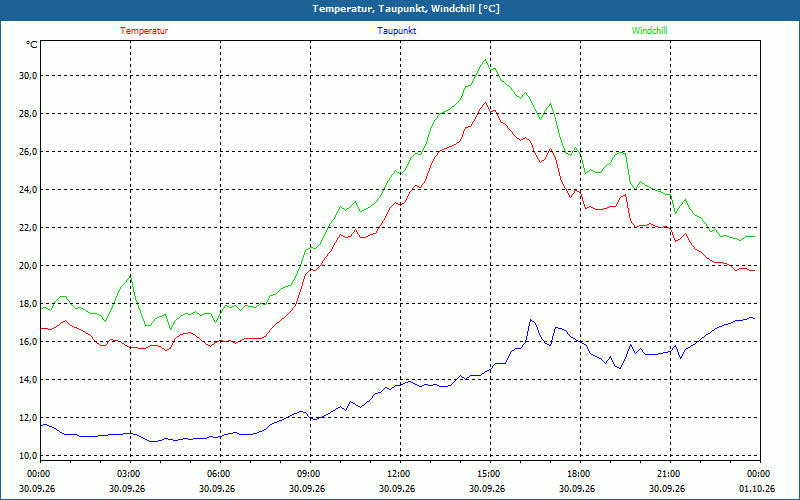Click the chart title bar text
The width and height of the screenshot is (800, 500).
tap(406, 9)
